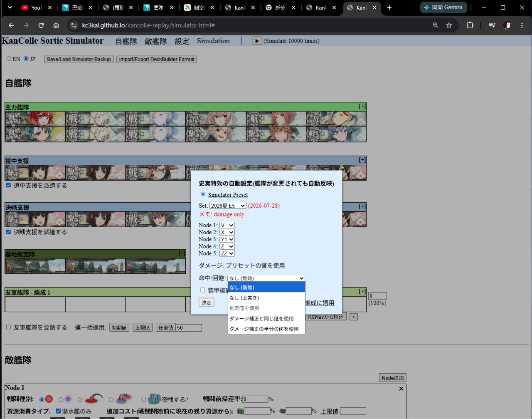Click Save/Load Simulator Backup button
Screen dimensions: 532x419
(x=79, y=60)
